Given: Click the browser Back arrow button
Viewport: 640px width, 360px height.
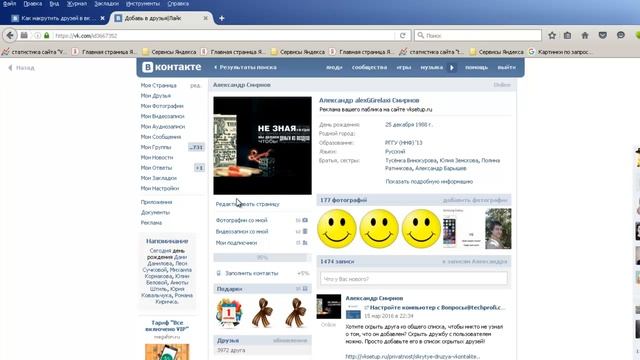Looking at the screenshot, I should (x=10, y=36).
